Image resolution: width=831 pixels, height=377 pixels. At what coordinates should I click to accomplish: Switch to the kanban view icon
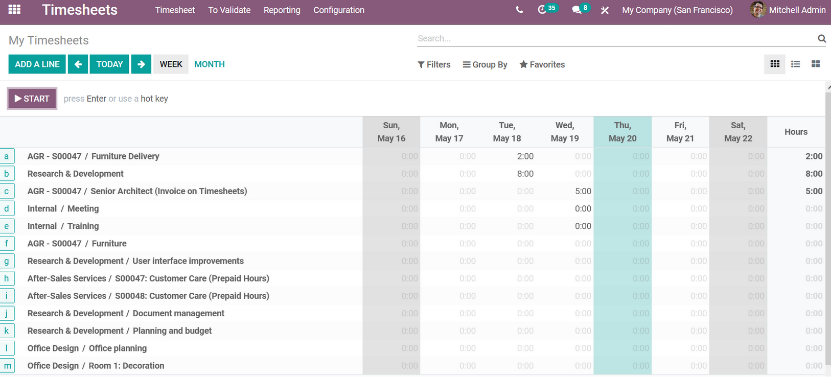pyautogui.click(x=816, y=64)
